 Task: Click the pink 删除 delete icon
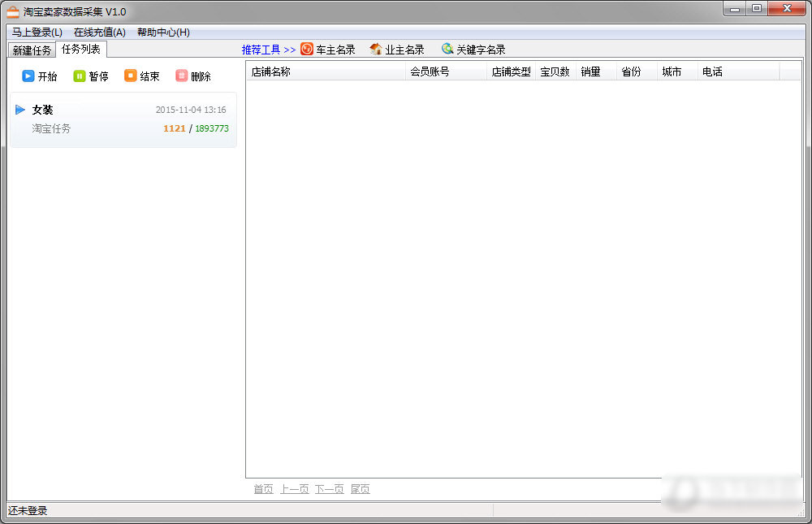tap(181, 76)
